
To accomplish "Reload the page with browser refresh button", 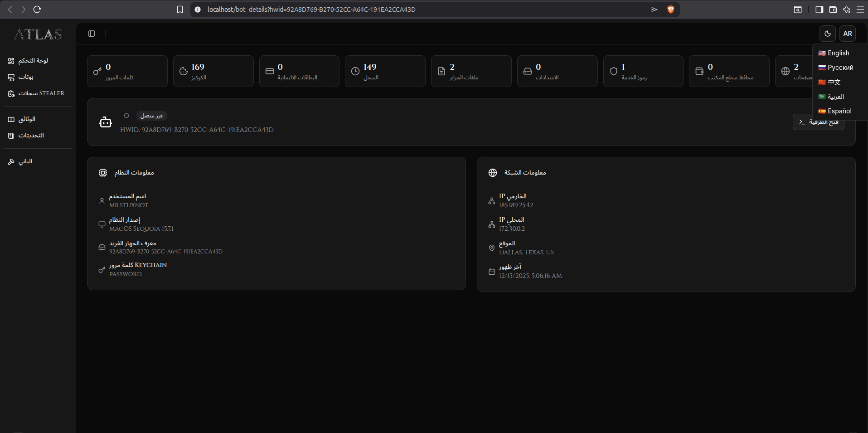I will [x=37, y=10].
